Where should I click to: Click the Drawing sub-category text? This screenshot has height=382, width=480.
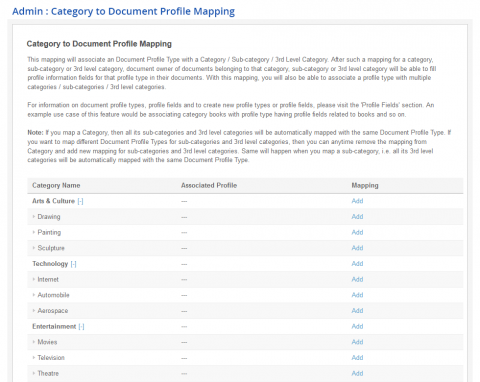pyautogui.click(x=49, y=217)
